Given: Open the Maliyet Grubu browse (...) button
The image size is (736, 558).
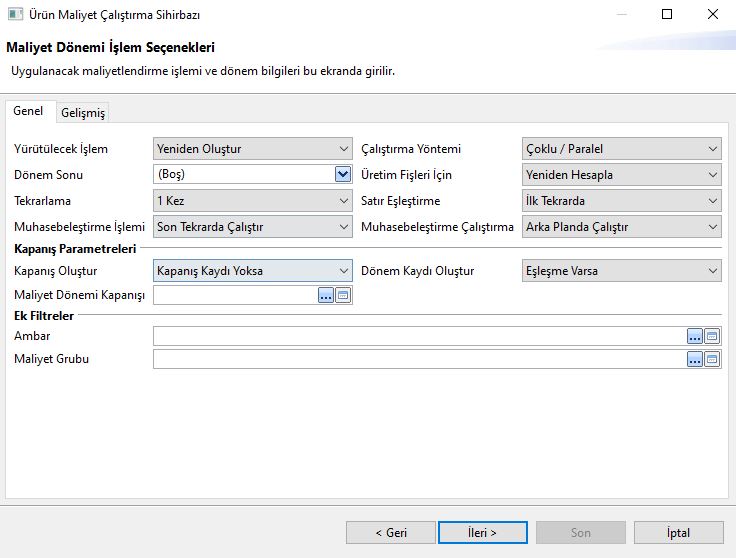Looking at the screenshot, I should (x=695, y=359).
